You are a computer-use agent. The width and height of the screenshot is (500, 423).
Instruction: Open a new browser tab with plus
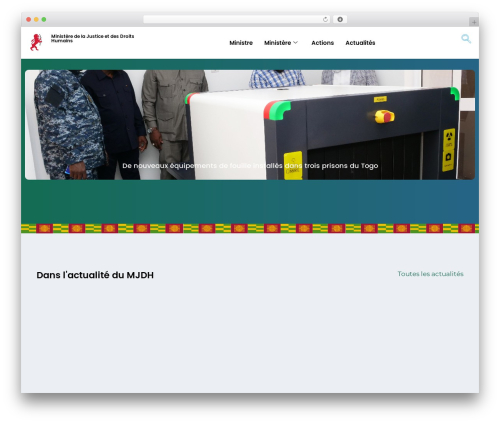tap(474, 22)
